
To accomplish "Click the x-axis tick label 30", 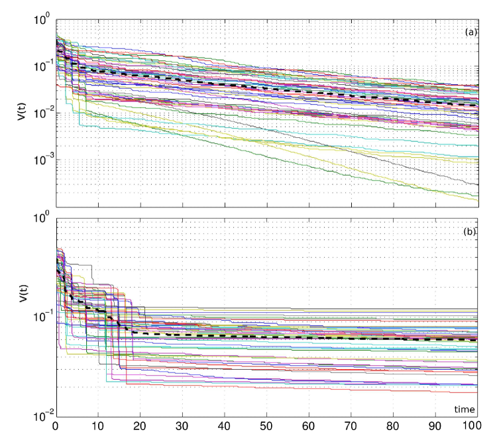I will 182,426.
